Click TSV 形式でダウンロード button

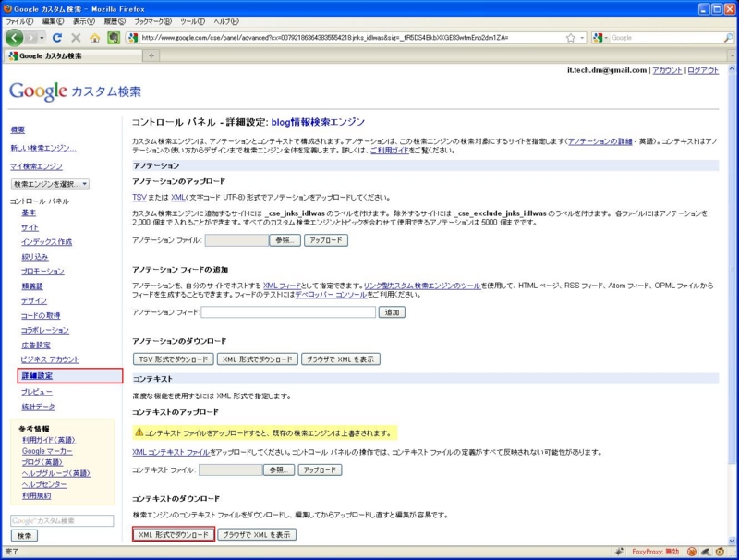click(174, 359)
